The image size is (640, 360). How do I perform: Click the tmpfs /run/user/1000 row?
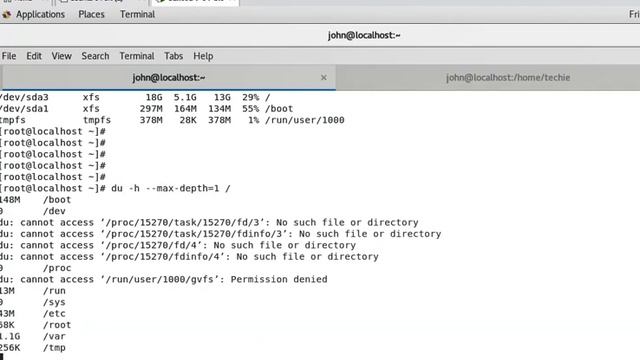172,120
